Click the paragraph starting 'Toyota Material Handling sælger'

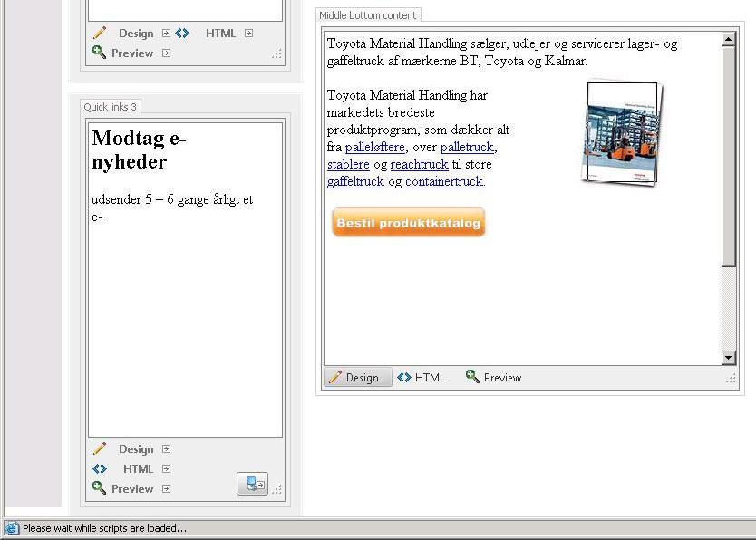point(502,52)
